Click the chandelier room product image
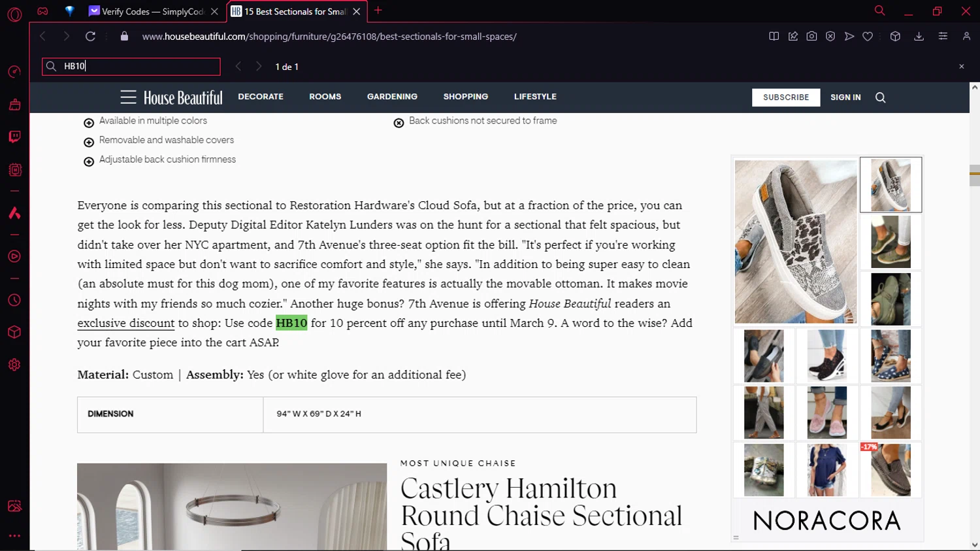The height and width of the screenshot is (551, 980). click(x=232, y=507)
